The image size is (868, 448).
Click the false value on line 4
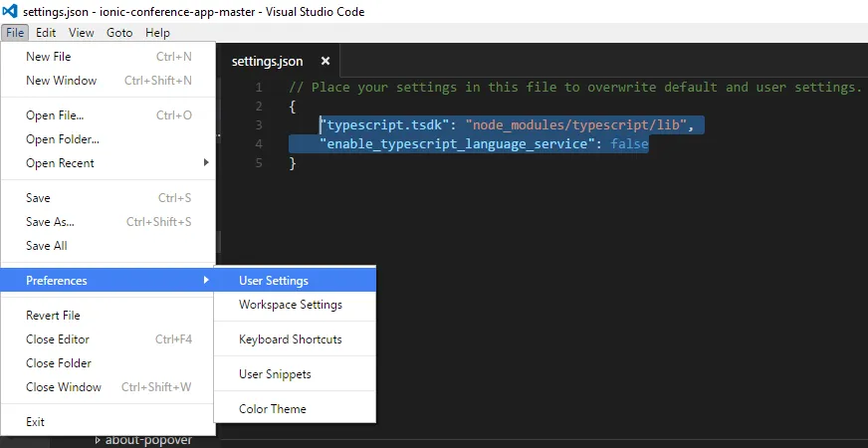coord(629,144)
